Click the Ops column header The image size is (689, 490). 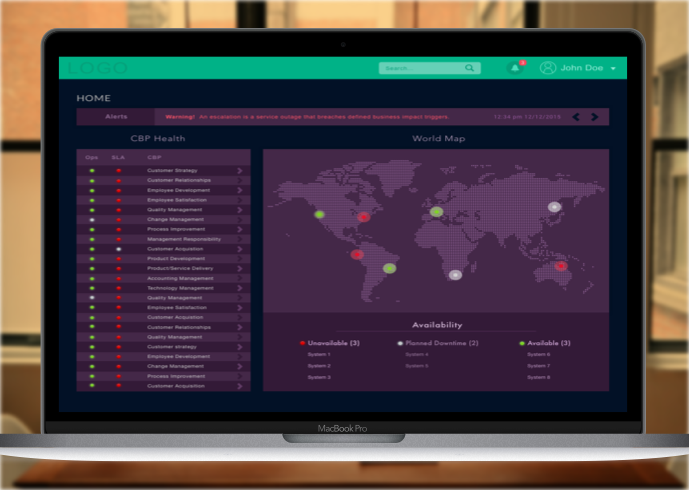(x=91, y=157)
